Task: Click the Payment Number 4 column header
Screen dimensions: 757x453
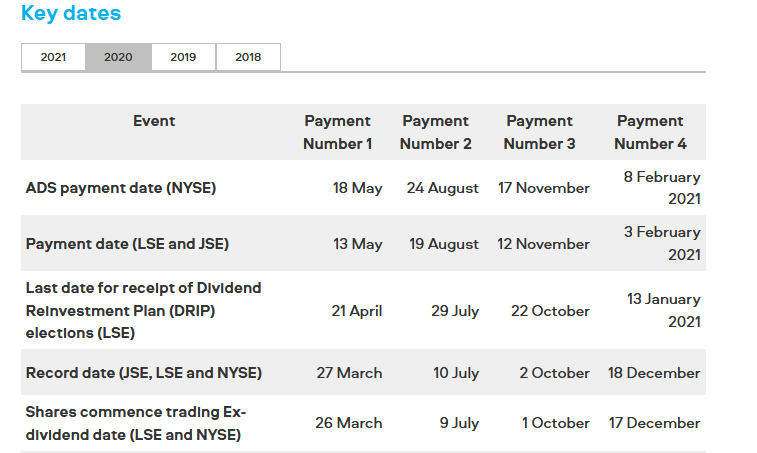Action: click(650, 132)
